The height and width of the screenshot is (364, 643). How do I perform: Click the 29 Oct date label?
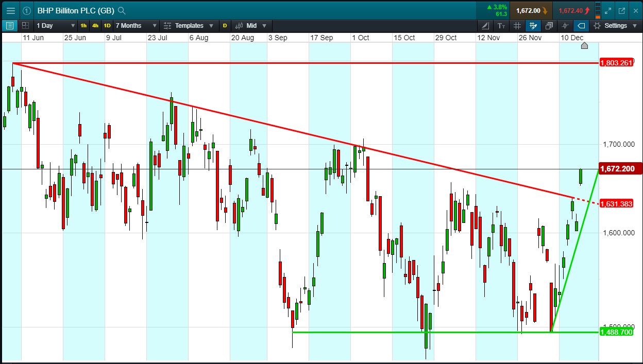(446, 38)
